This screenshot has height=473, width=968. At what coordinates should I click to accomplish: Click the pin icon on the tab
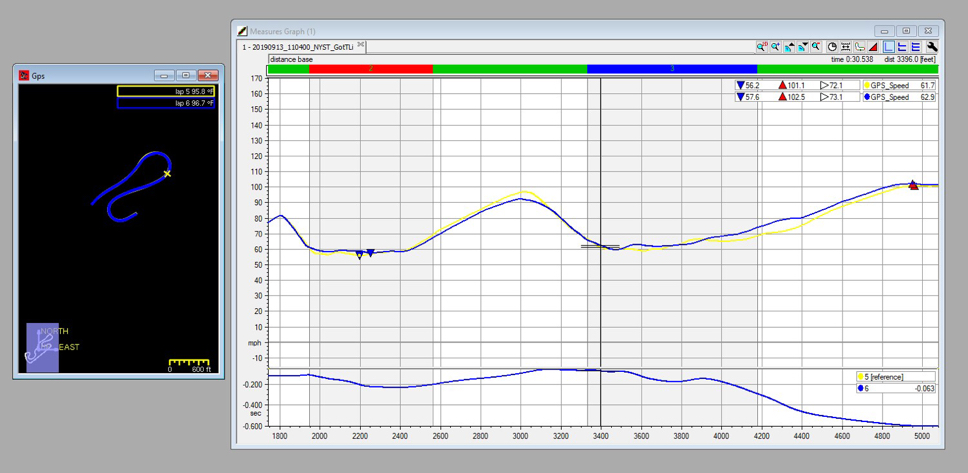(361, 45)
